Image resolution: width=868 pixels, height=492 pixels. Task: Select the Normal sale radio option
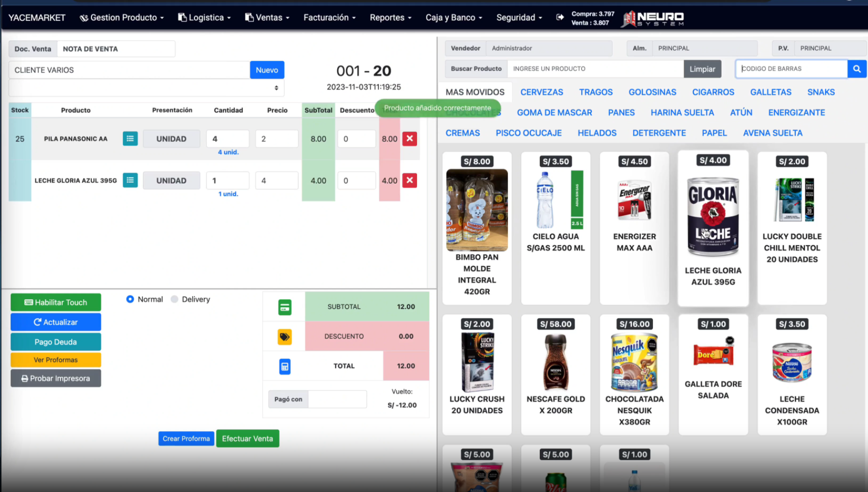coord(130,299)
